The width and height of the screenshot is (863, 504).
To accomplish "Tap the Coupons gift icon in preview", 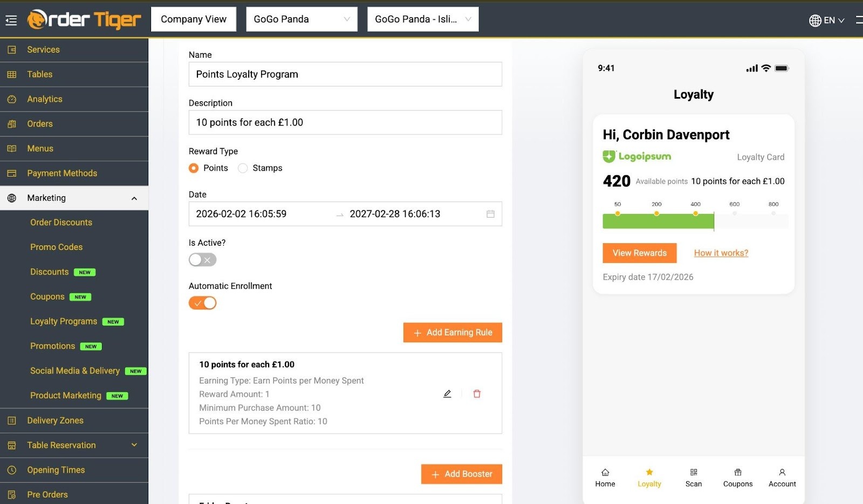I will click(x=738, y=472).
